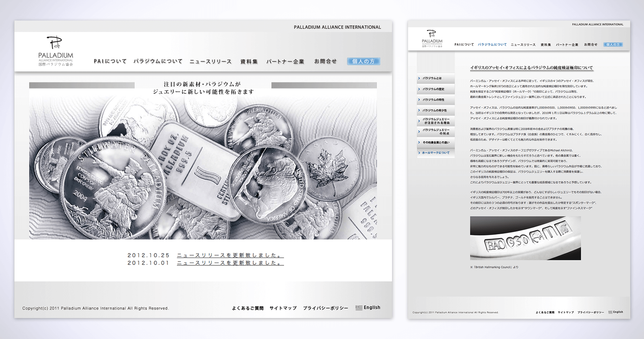Click the 'British Hallmarking Council' caption
Screen dimensions: 644x339
pos(494,267)
